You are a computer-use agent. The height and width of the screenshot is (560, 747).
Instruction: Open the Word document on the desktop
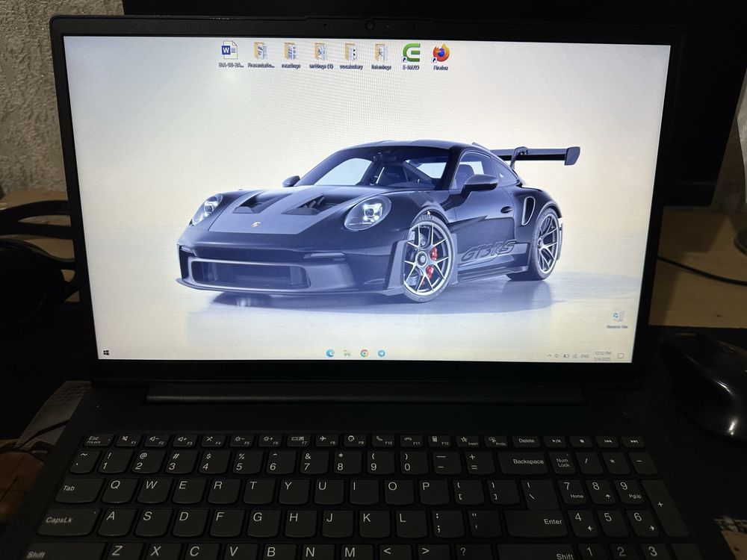(x=230, y=54)
